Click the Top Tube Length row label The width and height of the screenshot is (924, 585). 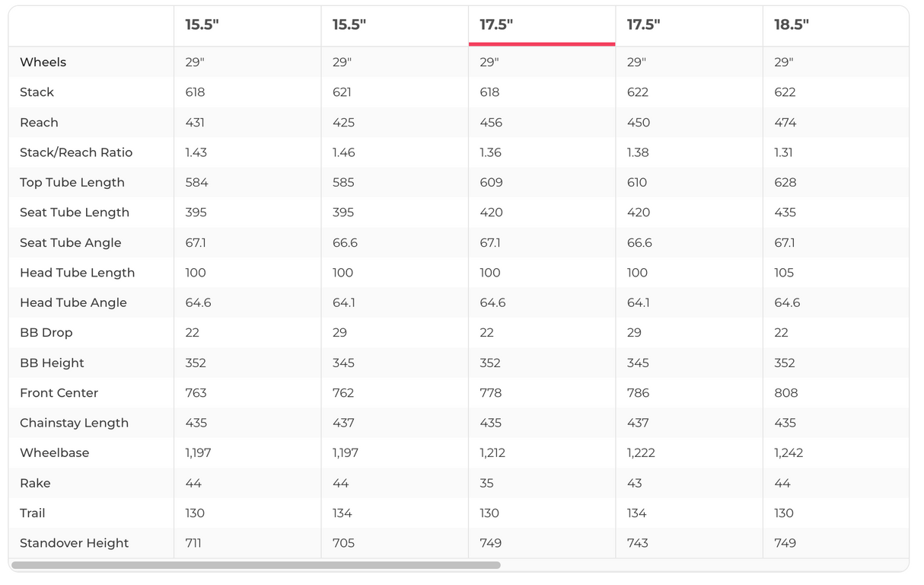point(72,183)
